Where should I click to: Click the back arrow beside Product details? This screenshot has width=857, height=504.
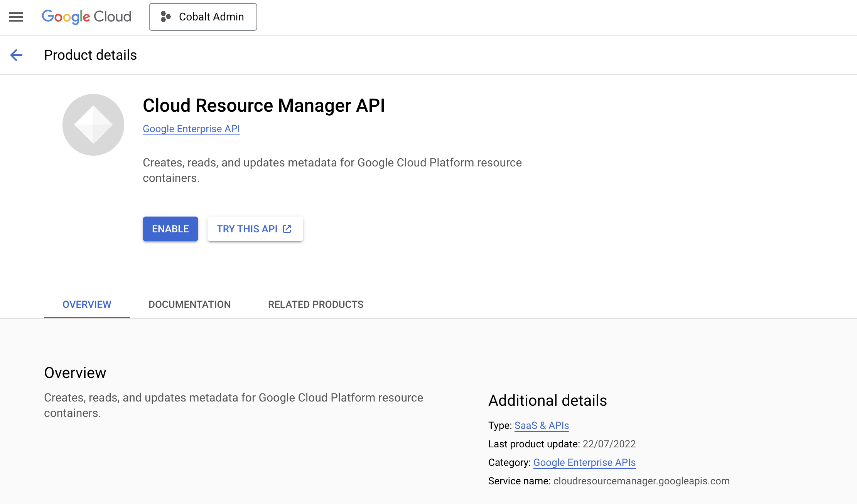pyautogui.click(x=16, y=55)
